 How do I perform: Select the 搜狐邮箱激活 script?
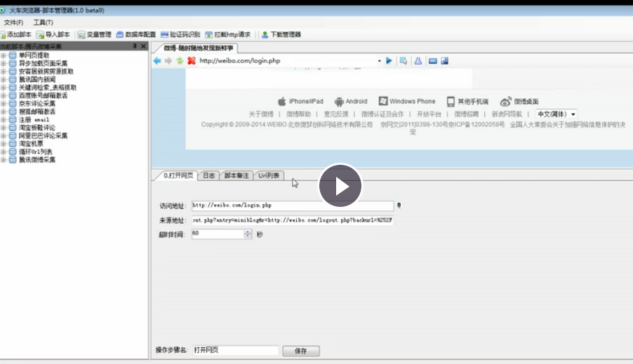[36, 112]
